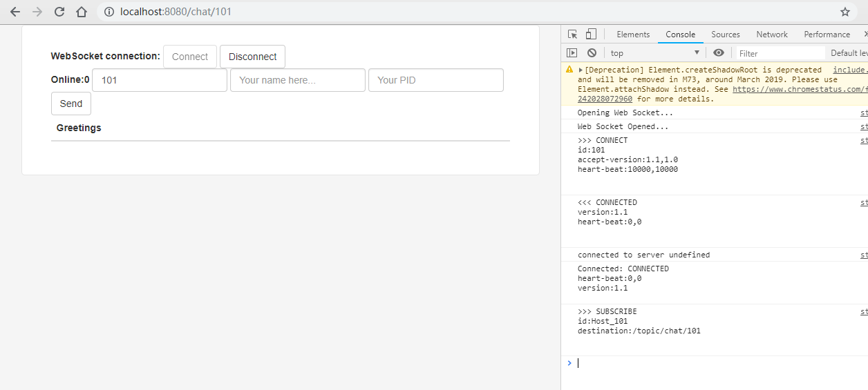This screenshot has width=868, height=390.
Task: Click the '>>> CONNECT' log entry
Action: 715,164
